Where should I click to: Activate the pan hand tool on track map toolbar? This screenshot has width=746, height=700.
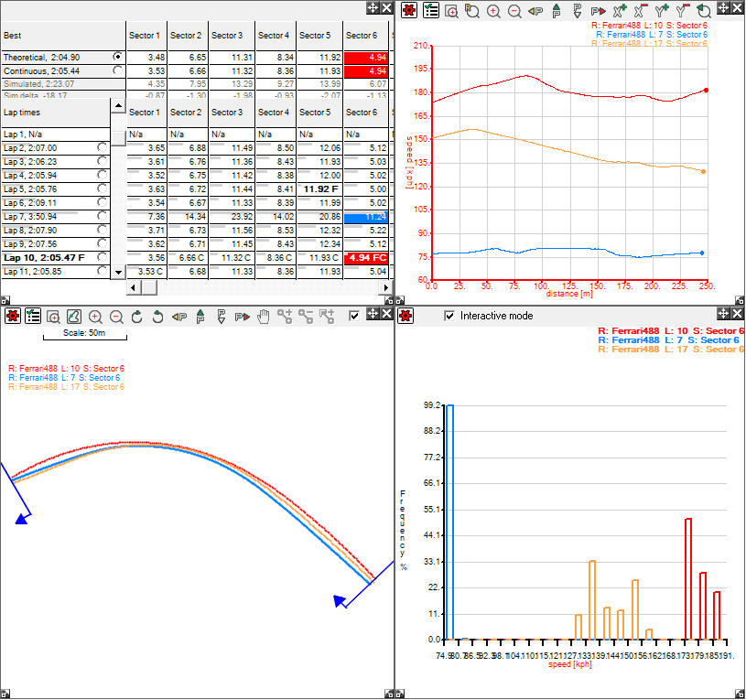[264, 315]
